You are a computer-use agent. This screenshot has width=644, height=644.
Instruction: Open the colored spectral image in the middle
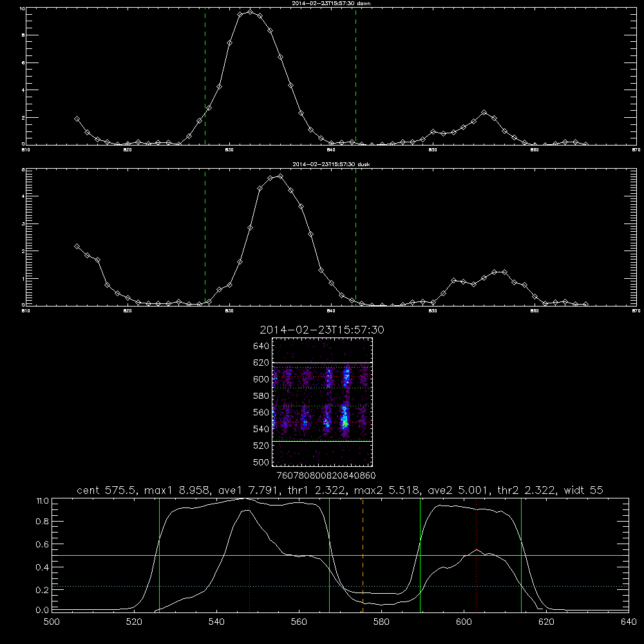[x=323, y=402]
